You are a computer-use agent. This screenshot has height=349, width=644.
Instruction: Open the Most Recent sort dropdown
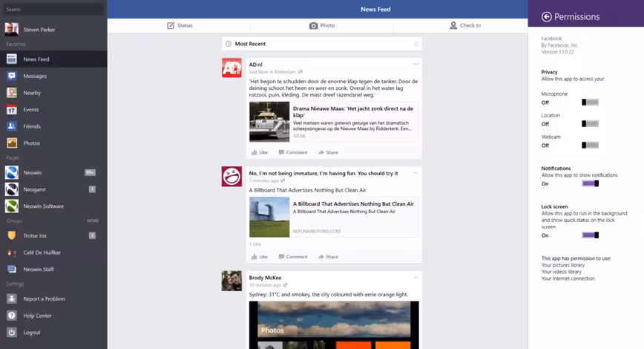point(321,44)
